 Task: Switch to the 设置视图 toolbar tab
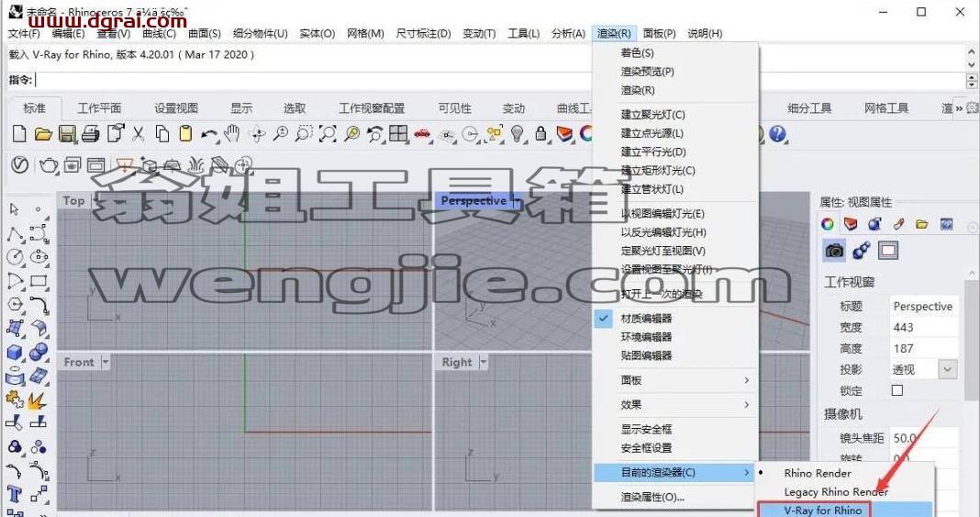[x=176, y=108]
